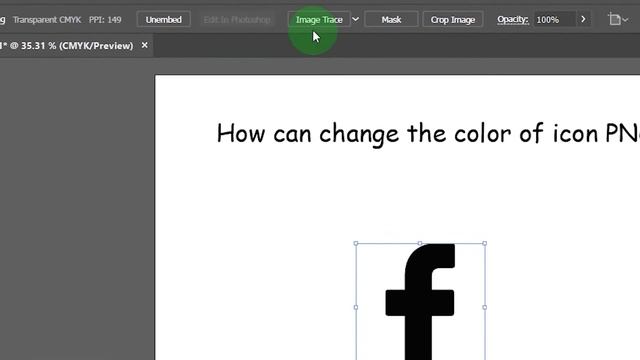Screen dimensions: 640x360
Task: Select the black Facebook f icon image
Action: coord(420,301)
